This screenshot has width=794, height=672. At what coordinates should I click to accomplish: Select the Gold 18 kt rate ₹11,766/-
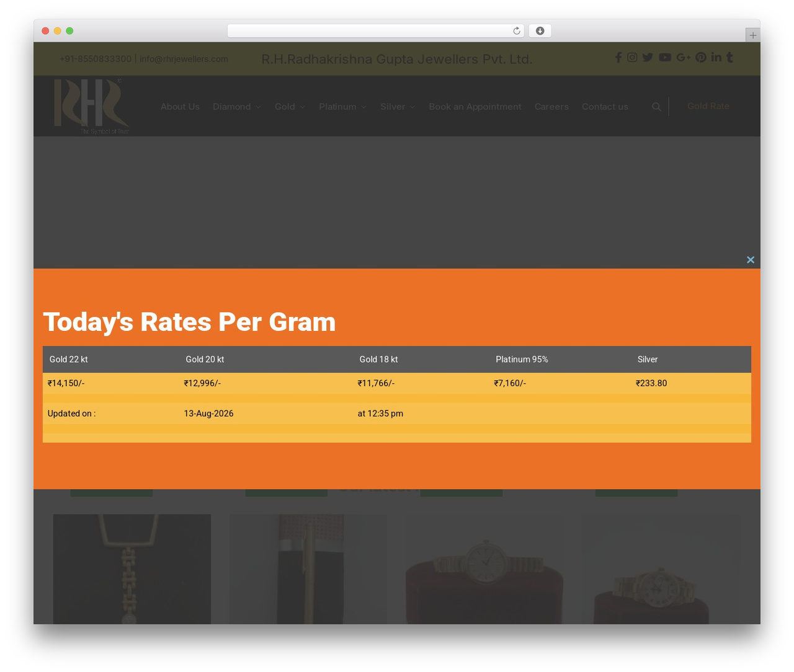(x=376, y=383)
